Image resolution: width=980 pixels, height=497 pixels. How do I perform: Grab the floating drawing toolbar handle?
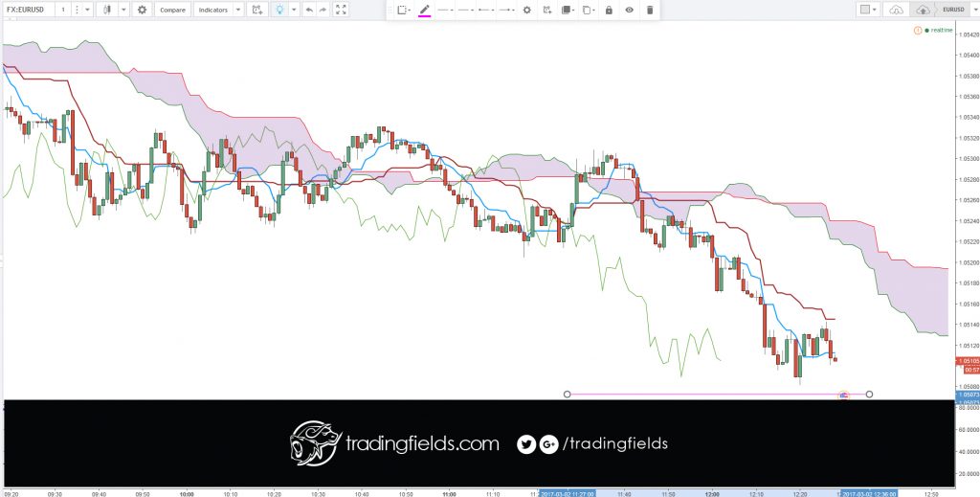coord(390,10)
